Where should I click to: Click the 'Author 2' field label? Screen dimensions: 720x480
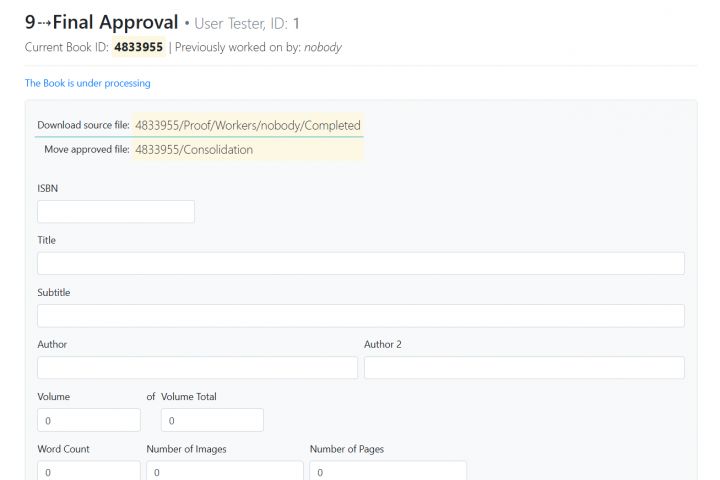click(383, 344)
